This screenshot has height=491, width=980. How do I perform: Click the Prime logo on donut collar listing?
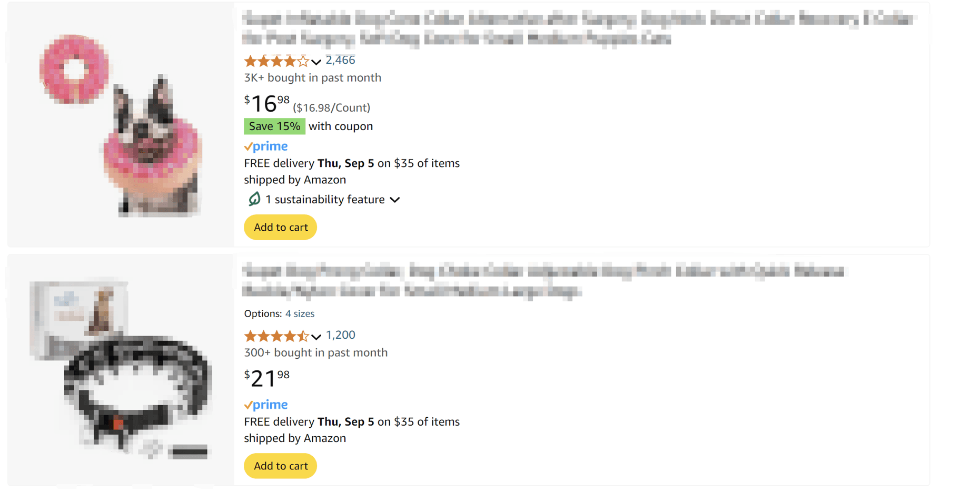pos(266,146)
